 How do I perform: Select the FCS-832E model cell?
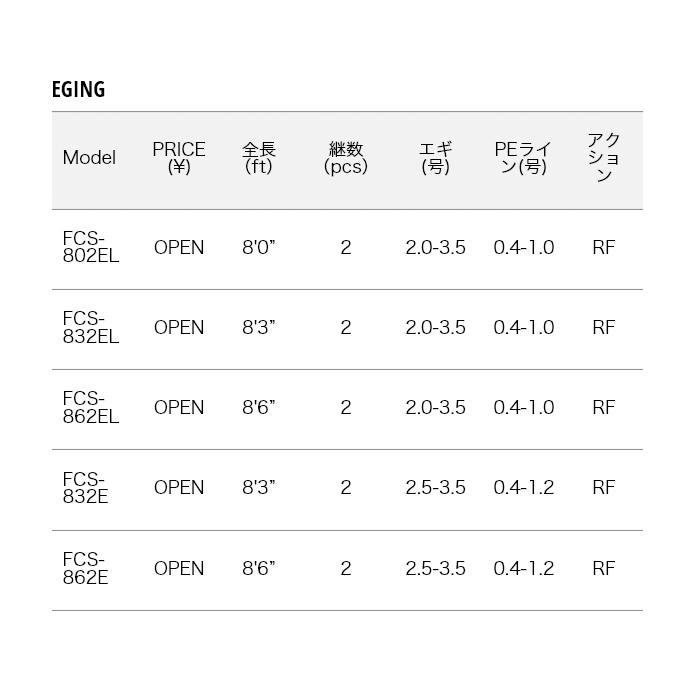86,488
